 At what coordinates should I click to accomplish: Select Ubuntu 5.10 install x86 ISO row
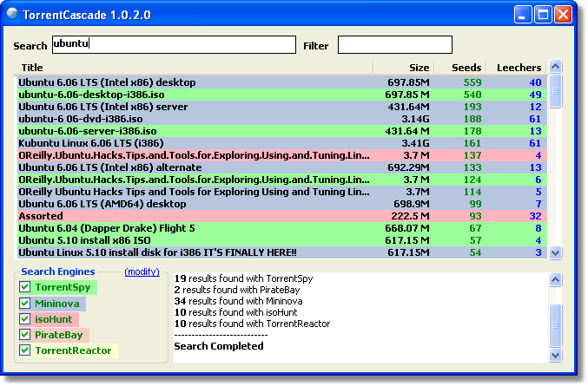pos(282,240)
